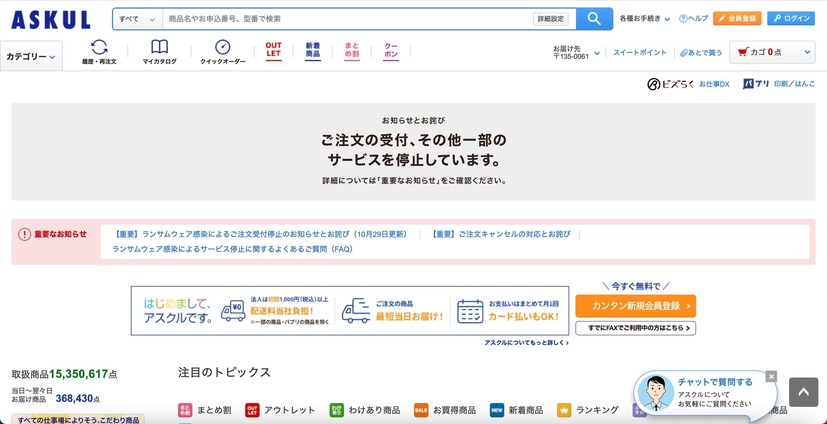
Task: Expand the カテゴリー menu
Action: pyautogui.click(x=31, y=56)
